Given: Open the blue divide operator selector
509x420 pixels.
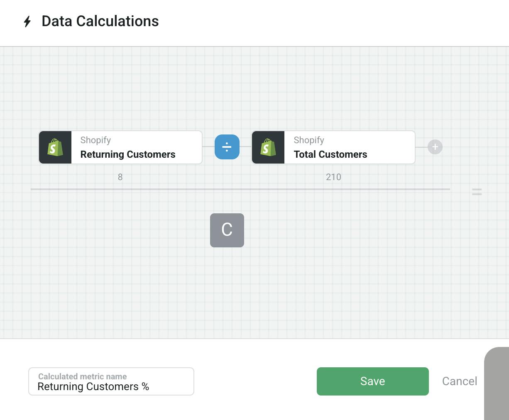Looking at the screenshot, I should 227,147.
